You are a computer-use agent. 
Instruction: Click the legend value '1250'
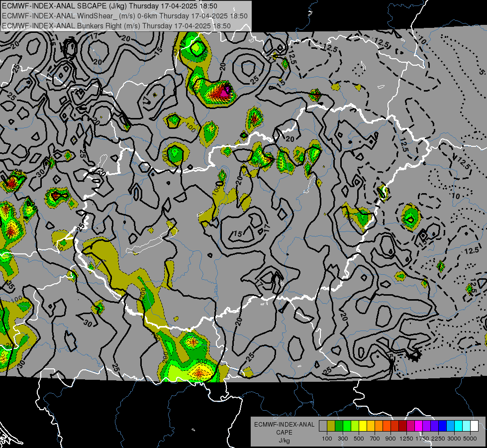click(x=406, y=439)
